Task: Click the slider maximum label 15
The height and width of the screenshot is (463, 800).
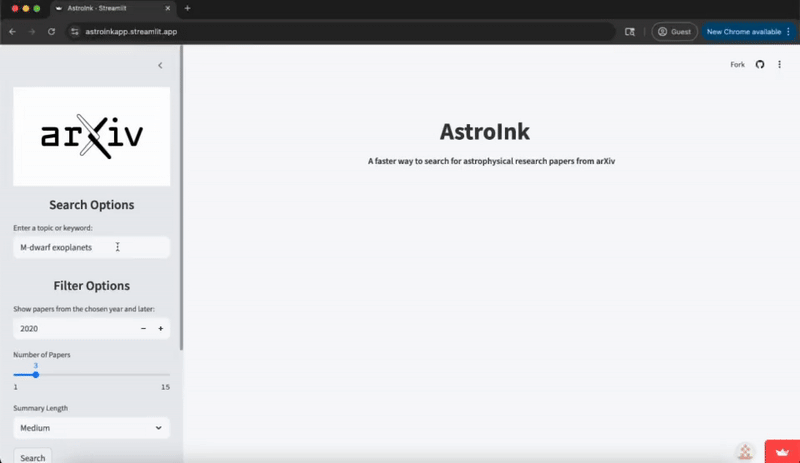Action: pyautogui.click(x=165, y=387)
